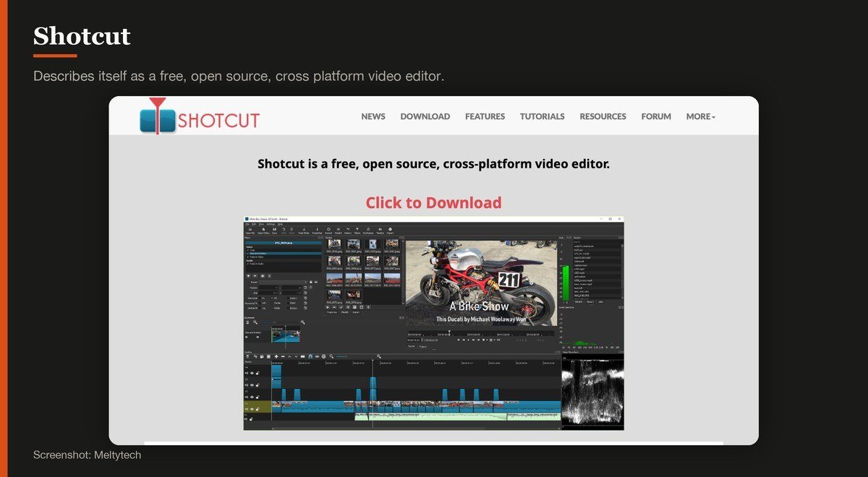The image size is (868, 477).
Task: Visit the FORUM page
Action: coord(656,116)
